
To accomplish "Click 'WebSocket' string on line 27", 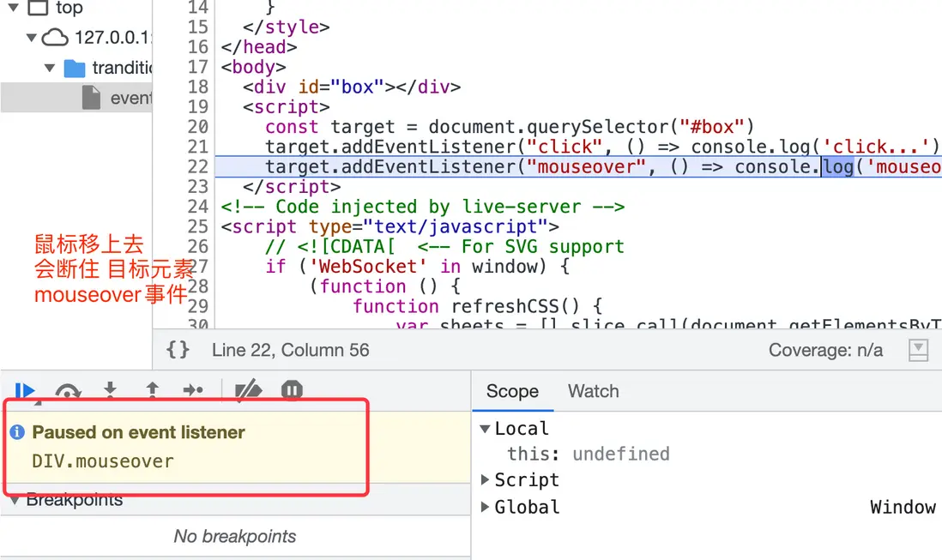I will tap(368, 267).
